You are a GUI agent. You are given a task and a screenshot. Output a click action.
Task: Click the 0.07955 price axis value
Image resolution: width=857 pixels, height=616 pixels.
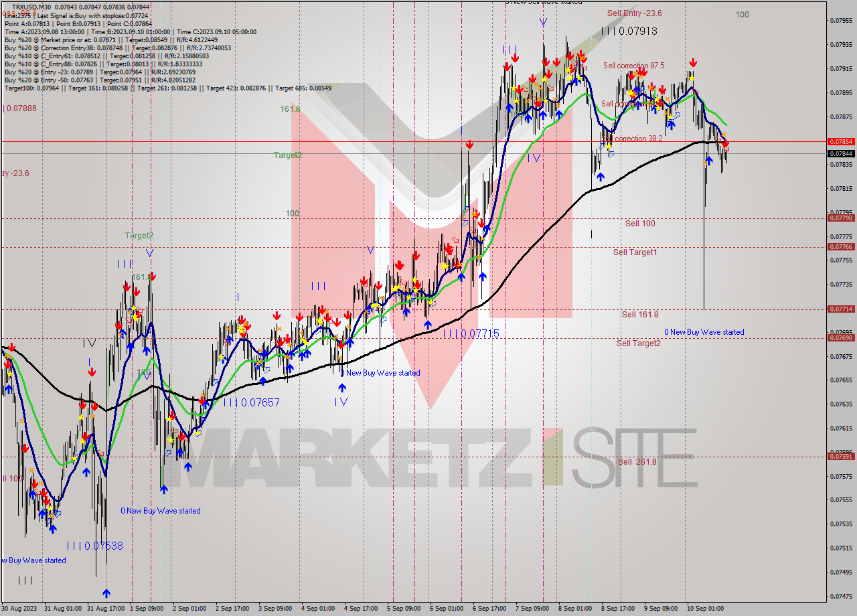841,20
